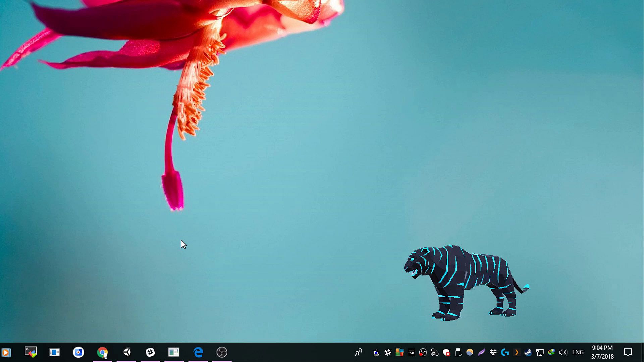
Task: Switch input language via ENG indicator
Action: [x=578, y=352]
